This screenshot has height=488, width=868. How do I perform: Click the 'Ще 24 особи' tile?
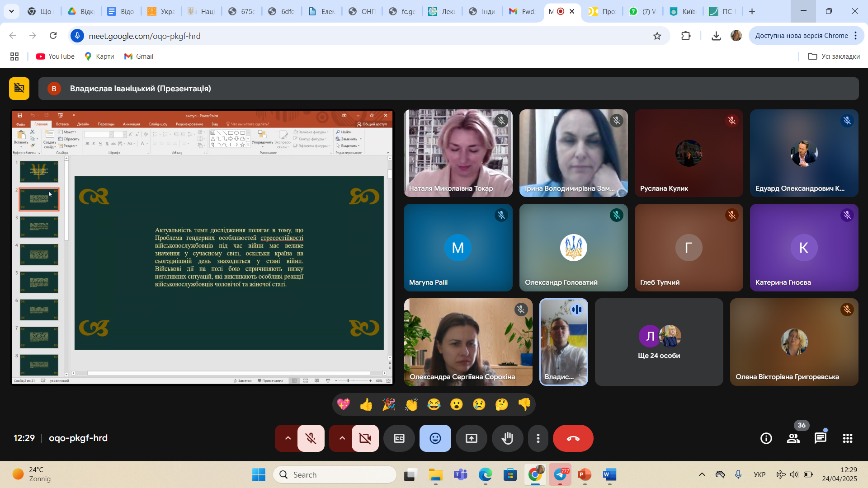(659, 342)
